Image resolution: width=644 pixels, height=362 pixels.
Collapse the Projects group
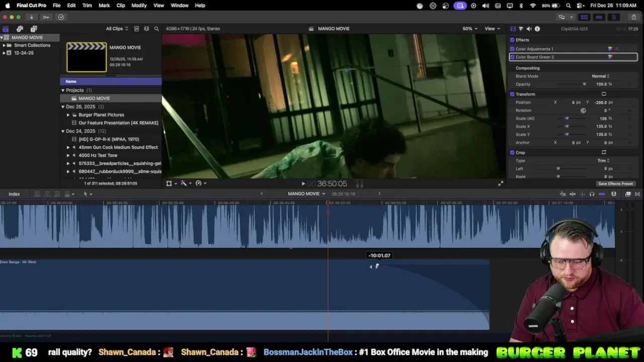(63, 90)
